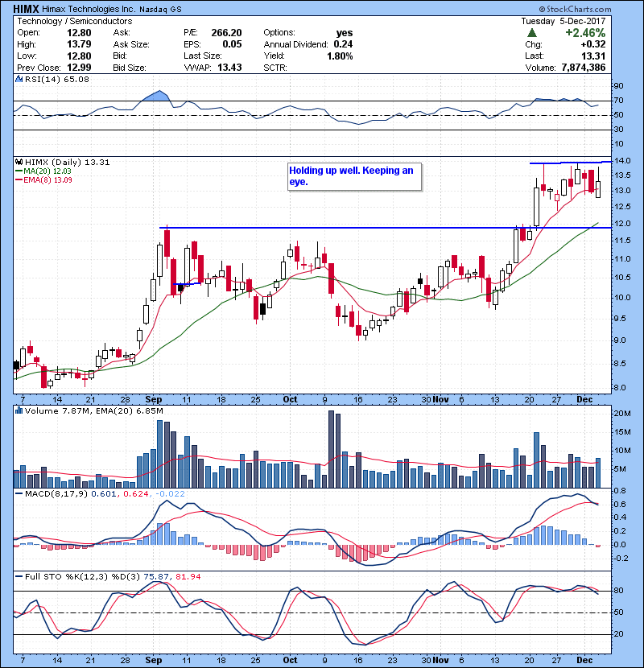Click the tallest volume bar in early October
This screenshot has width=644, height=668.
click(331, 449)
